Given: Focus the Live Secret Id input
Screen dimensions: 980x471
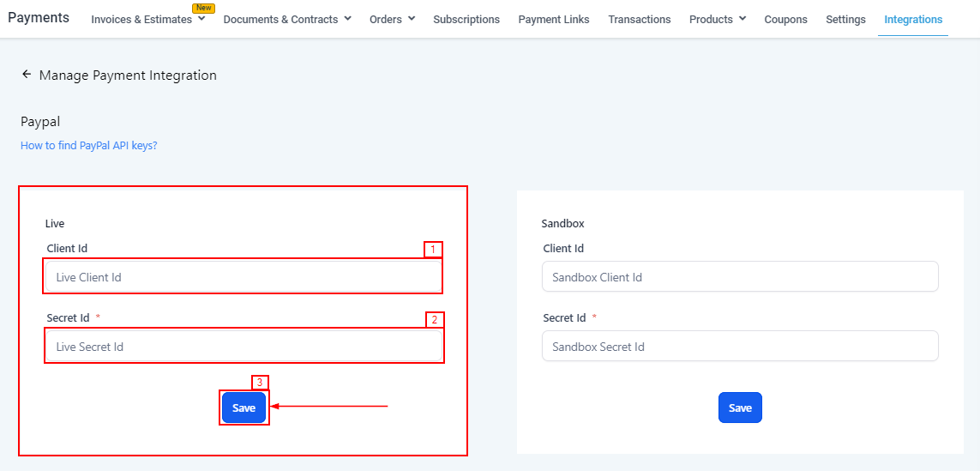Looking at the screenshot, I should (243, 347).
